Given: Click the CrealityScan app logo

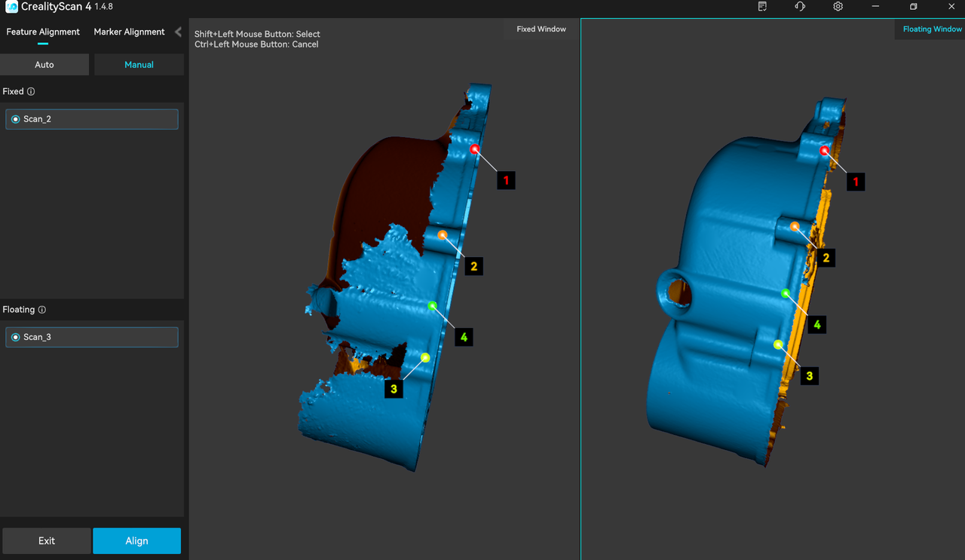Looking at the screenshot, I should click(x=11, y=7).
